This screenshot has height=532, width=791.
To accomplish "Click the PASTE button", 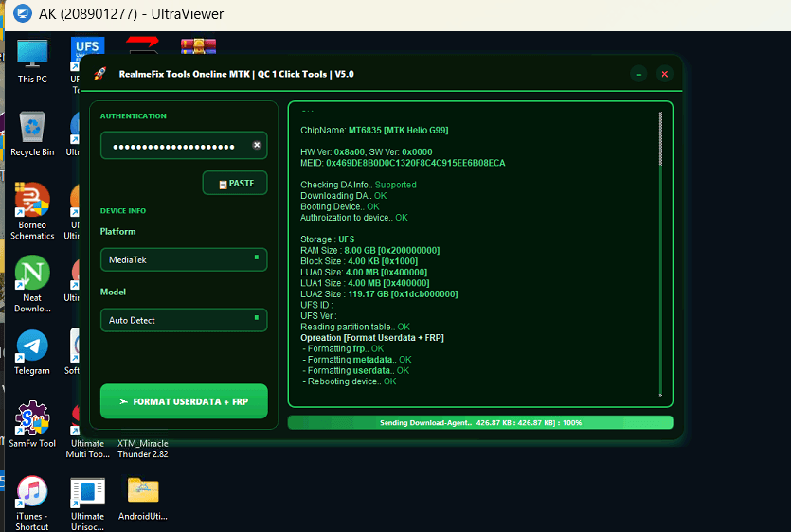I will pos(235,183).
